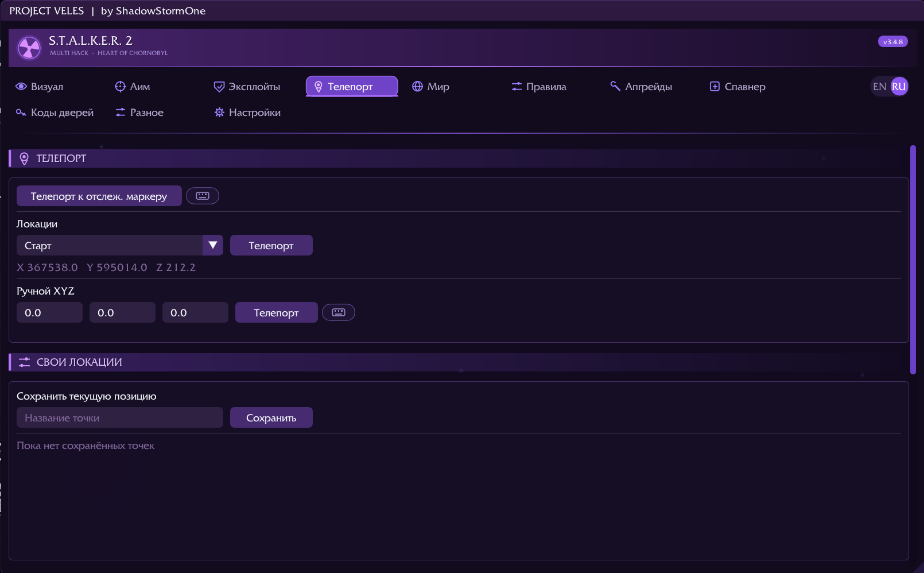Click the eye icon beside Визуал
The width and height of the screenshot is (924, 573).
(x=21, y=87)
